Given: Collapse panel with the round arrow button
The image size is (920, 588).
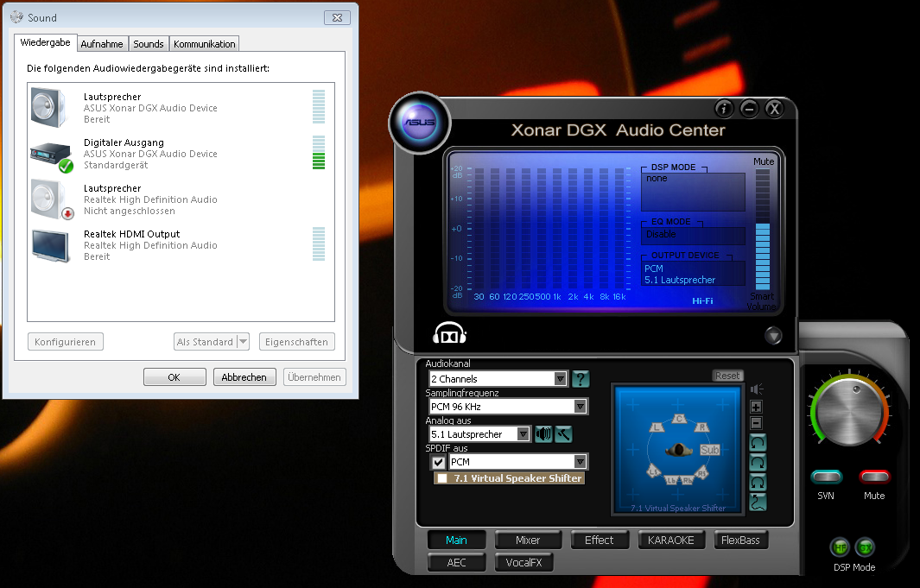Looking at the screenshot, I should [773, 335].
